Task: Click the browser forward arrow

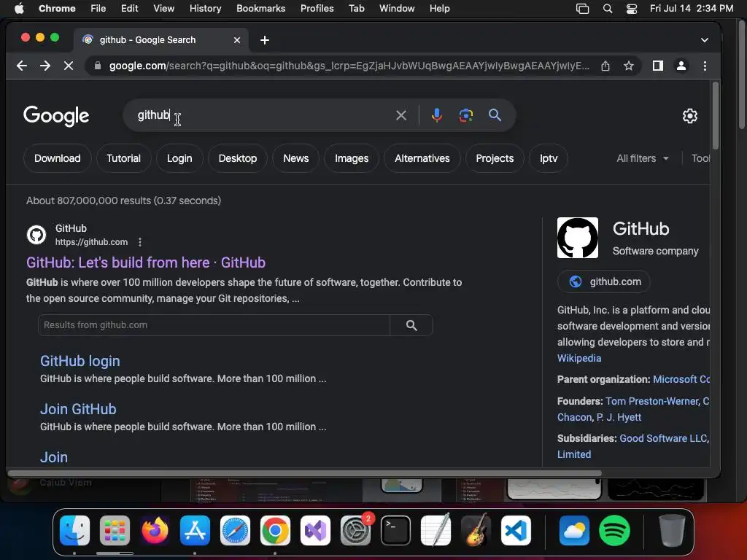Action: point(45,66)
